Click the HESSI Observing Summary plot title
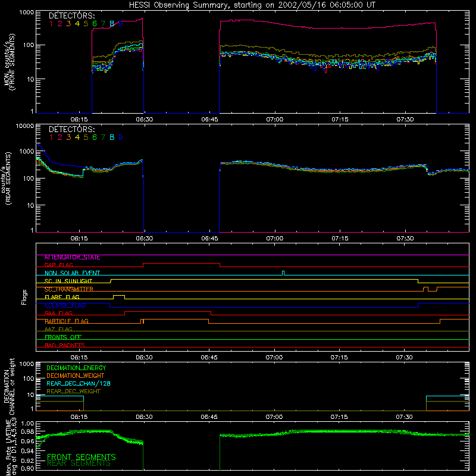Viewport: 476px width, 476px height. (252, 5)
